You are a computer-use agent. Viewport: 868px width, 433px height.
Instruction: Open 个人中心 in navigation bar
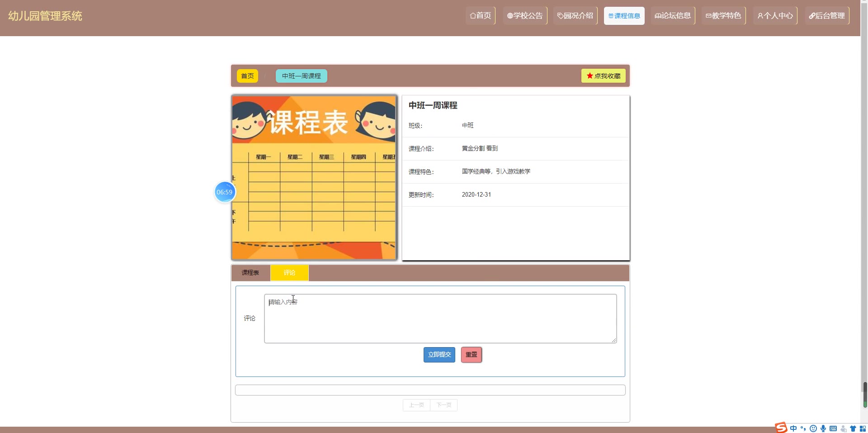pos(775,16)
